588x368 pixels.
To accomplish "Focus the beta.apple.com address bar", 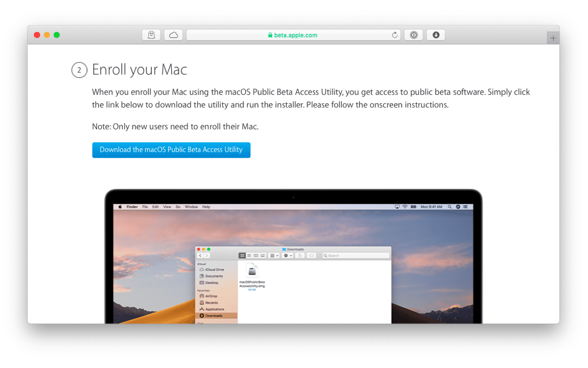I will [x=293, y=35].
